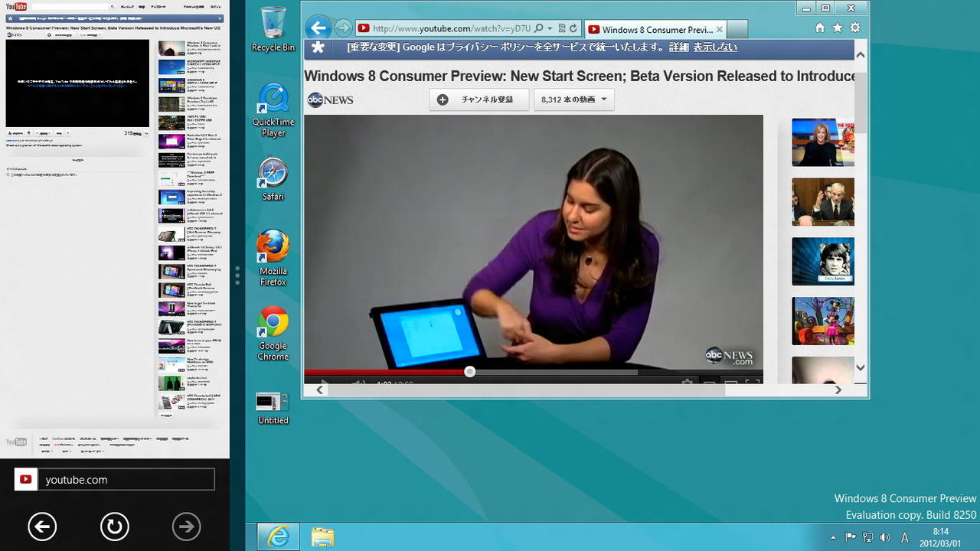Click the video player showing the woman and tablet
The height and width of the screenshot is (551, 980).
tap(534, 242)
